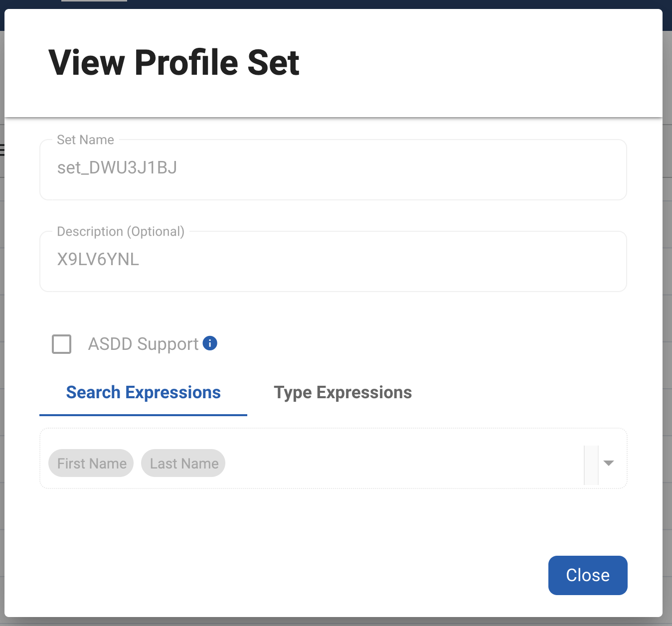Viewport: 672px width, 626px height.
Task: Click the separator beside the dropdown arrow
Action: (x=591, y=465)
